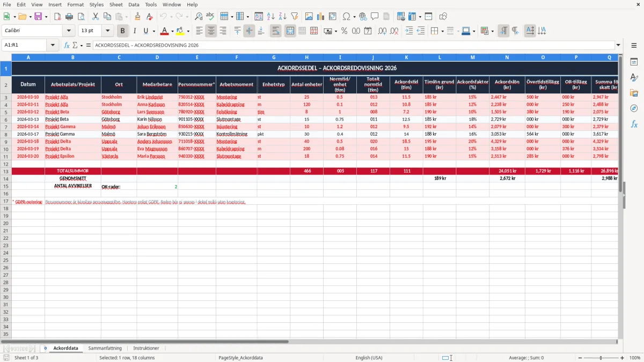Insert a hyperlink using the globe icon
The width and height of the screenshot is (644, 362).
coord(363,17)
